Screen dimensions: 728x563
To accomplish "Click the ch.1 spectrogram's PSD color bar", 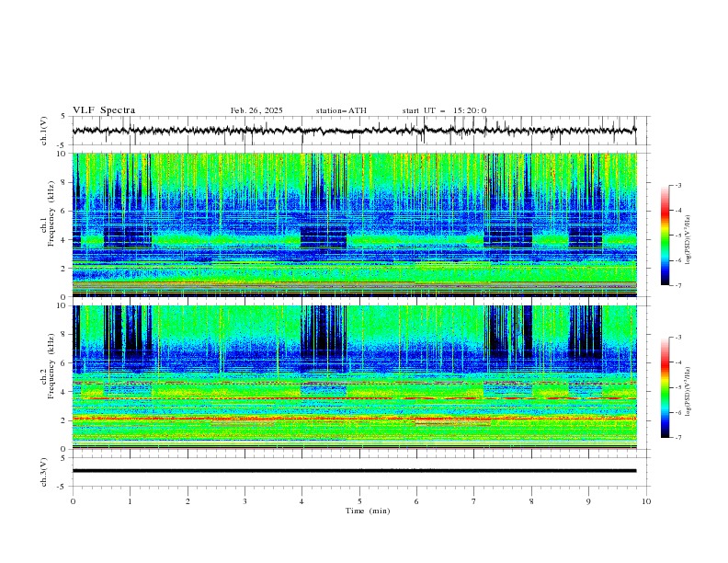I will [x=665, y=236].
